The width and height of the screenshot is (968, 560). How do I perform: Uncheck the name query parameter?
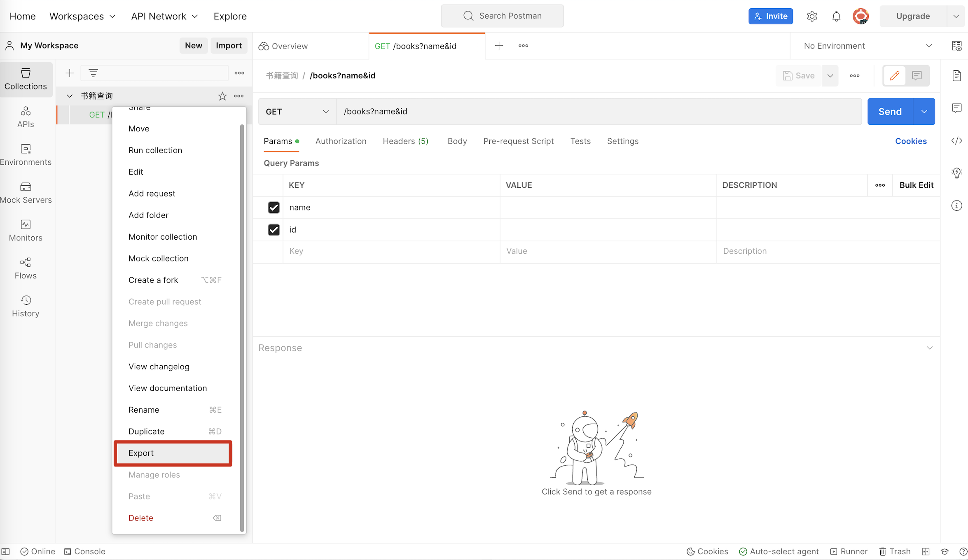click(274, 208)
